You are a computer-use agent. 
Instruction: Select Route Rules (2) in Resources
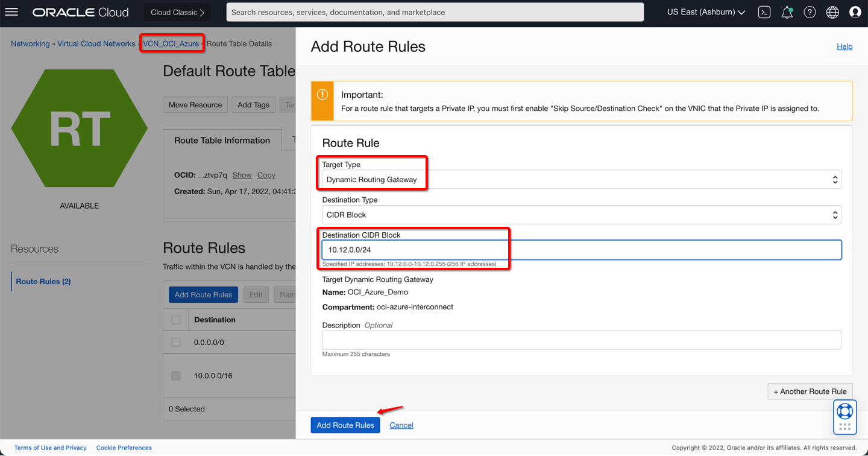click(x=43, y=282)
